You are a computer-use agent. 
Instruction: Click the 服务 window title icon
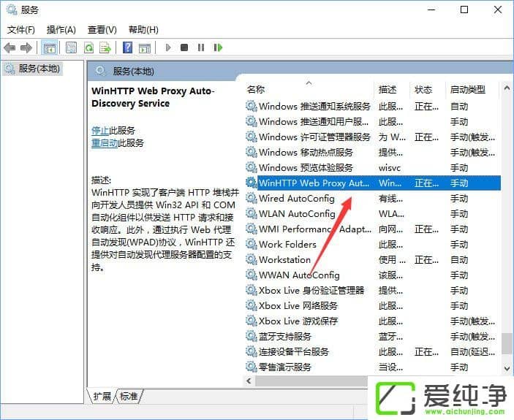(x=12, y=9)
